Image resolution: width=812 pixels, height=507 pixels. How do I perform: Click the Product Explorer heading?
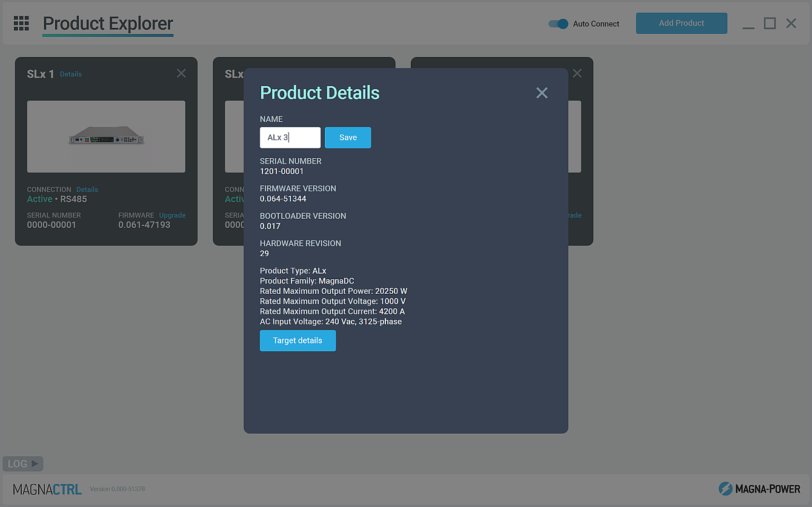tap(108, 24)
